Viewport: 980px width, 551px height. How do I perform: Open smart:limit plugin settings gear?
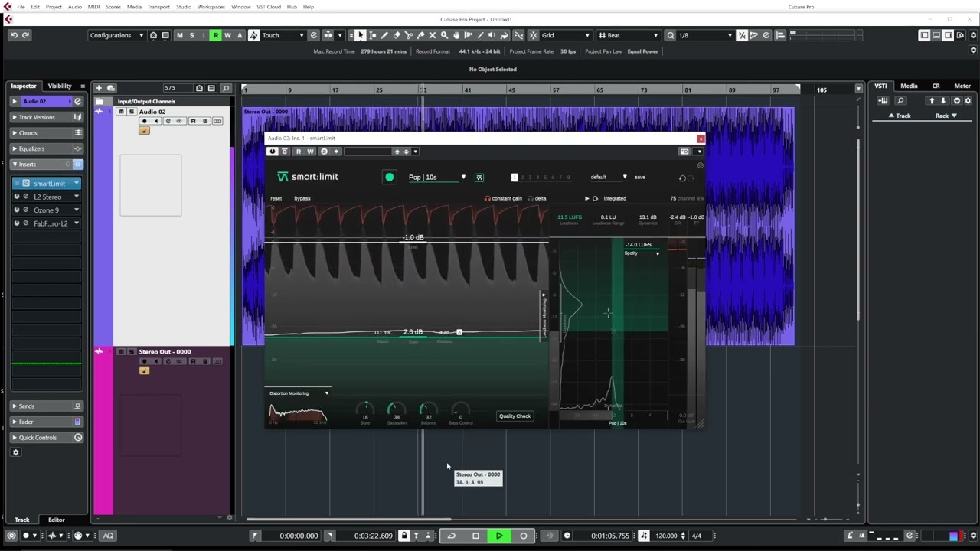[x=700, y=165]
